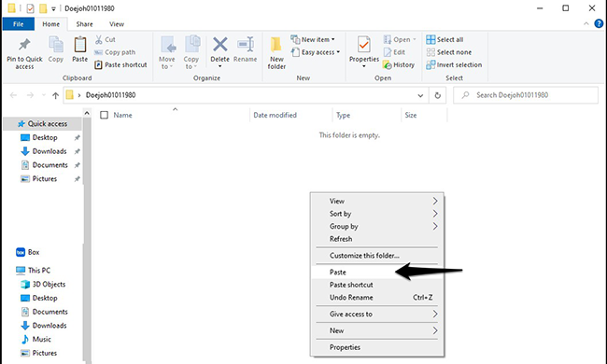This screenshot has height=364, width=607.
Task: Click the Paste clipboard icon in ribbon
Action: pos(80,45)
